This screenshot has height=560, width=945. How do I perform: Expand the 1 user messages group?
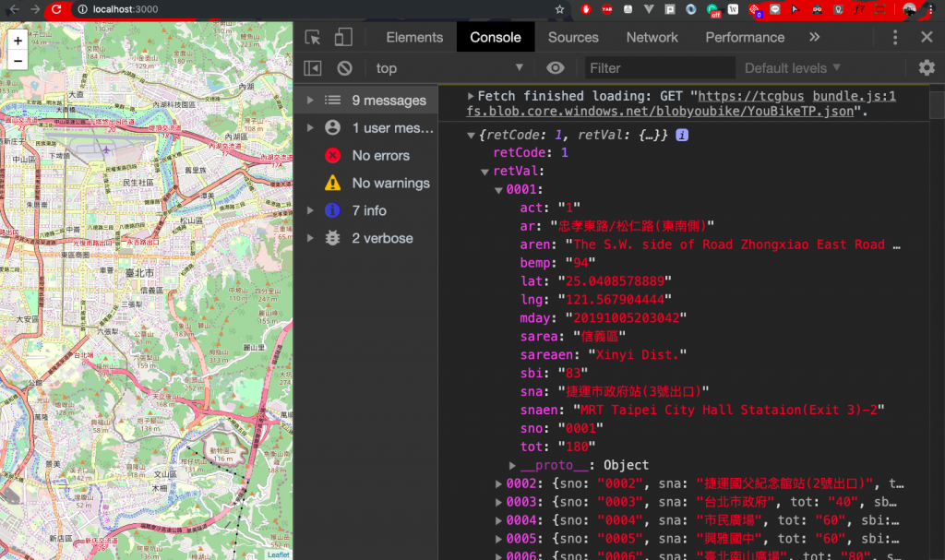(310, 128)
